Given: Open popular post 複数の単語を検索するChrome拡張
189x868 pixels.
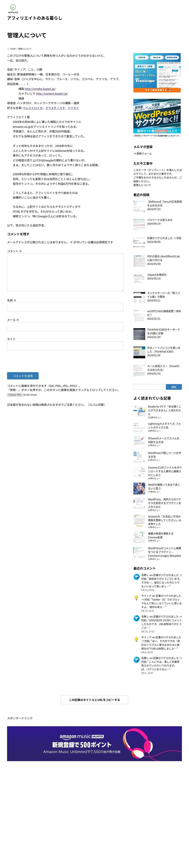Looking at the screenshot, I should point(161,535).
